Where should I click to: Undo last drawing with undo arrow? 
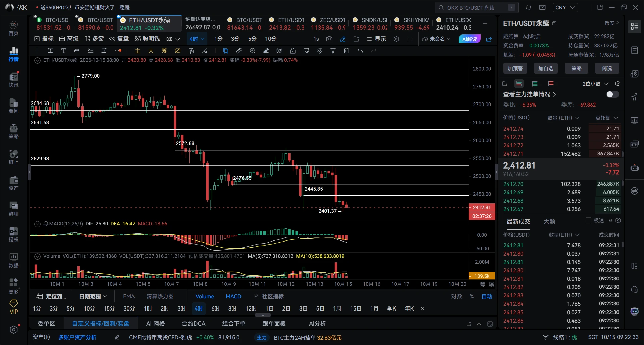pyautogui.click(x=360, y=51)
